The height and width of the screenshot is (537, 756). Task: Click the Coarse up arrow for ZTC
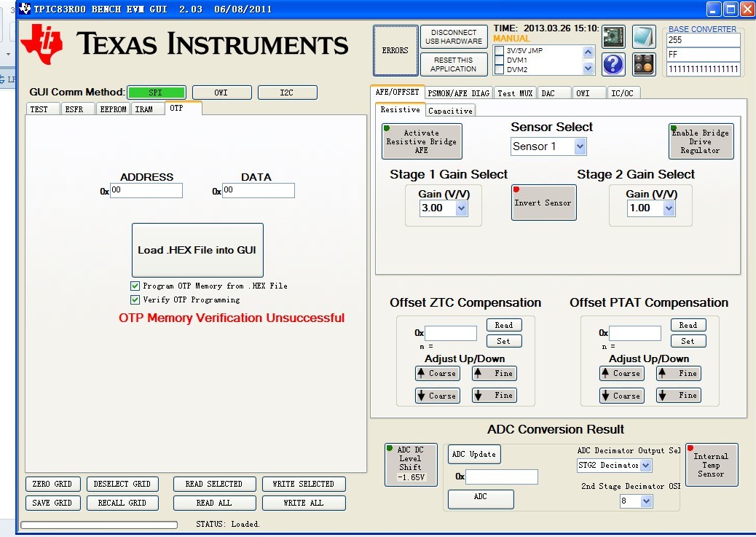437,373
